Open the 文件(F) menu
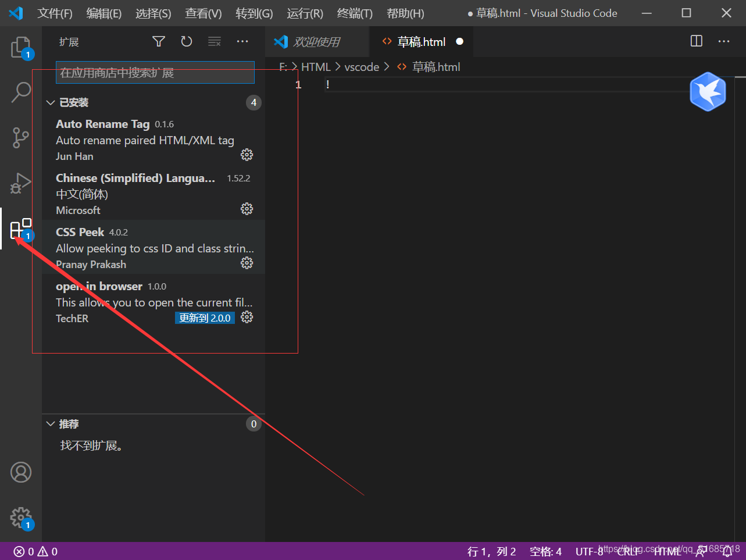 coord(55,13)
